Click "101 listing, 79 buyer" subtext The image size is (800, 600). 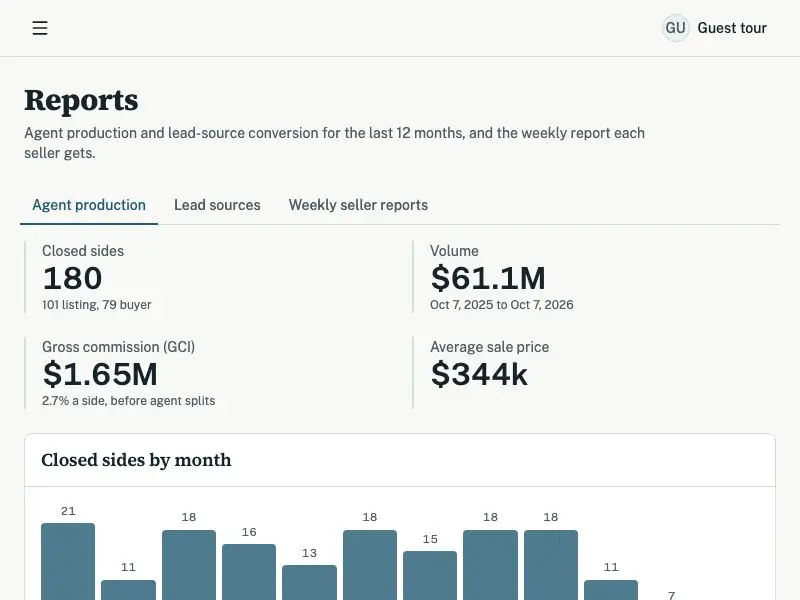coord(96,305)
